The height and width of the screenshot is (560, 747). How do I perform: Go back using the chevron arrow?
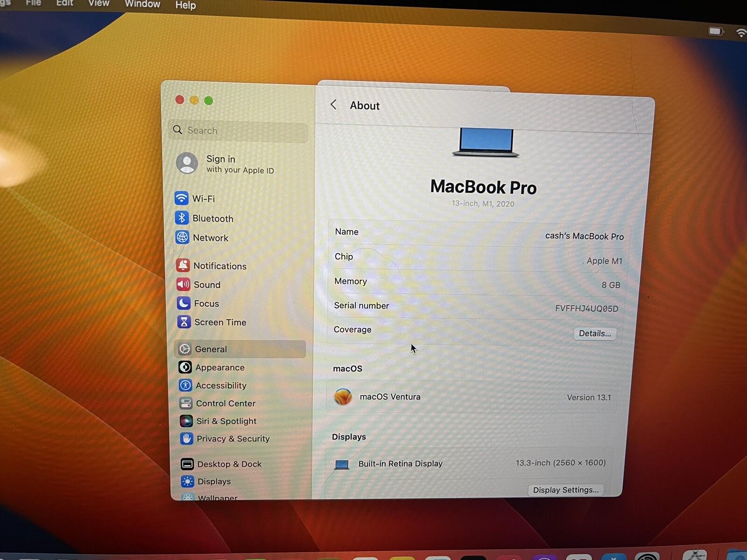click(333, 105)
